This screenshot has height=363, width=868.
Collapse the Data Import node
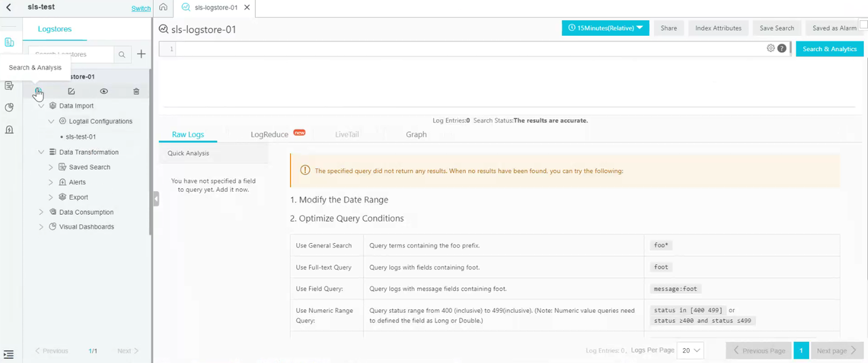tap(41, 106)
